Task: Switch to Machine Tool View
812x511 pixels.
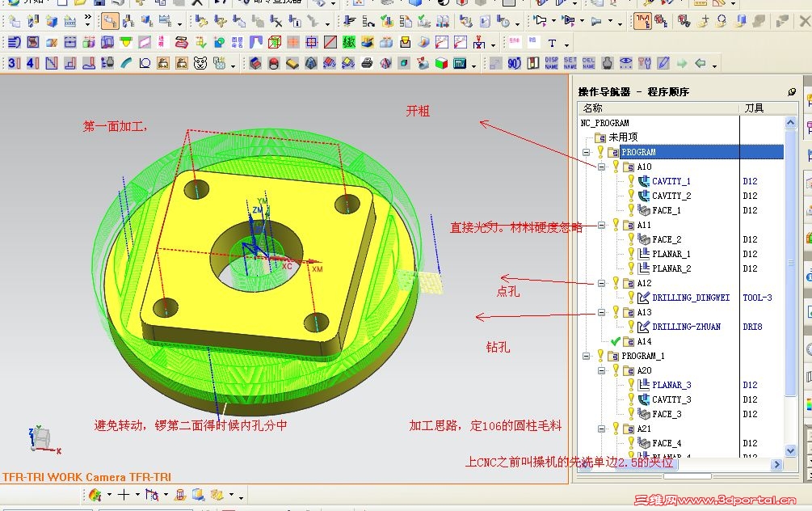Action: [x=128, y=21]
